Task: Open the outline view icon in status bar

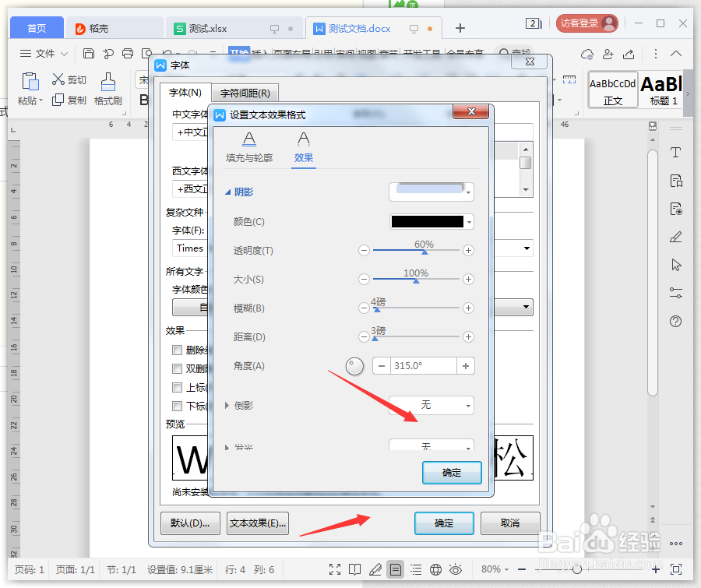Action: (x=417, y=569)
